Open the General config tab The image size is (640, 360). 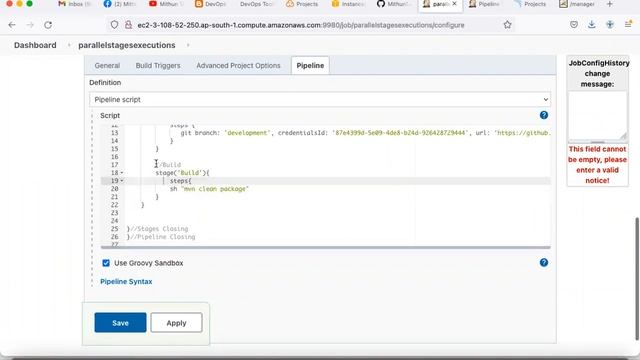click(107, 65)
